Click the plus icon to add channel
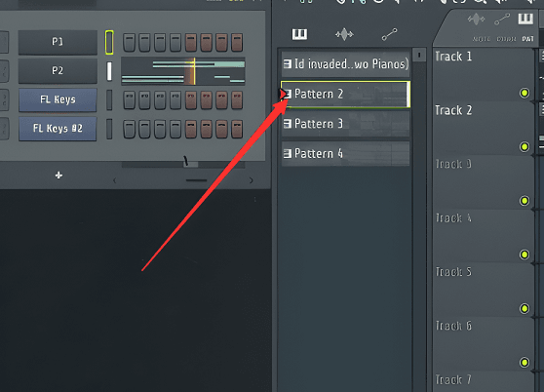The image size is (544, 392). click(x=58, y=176)
